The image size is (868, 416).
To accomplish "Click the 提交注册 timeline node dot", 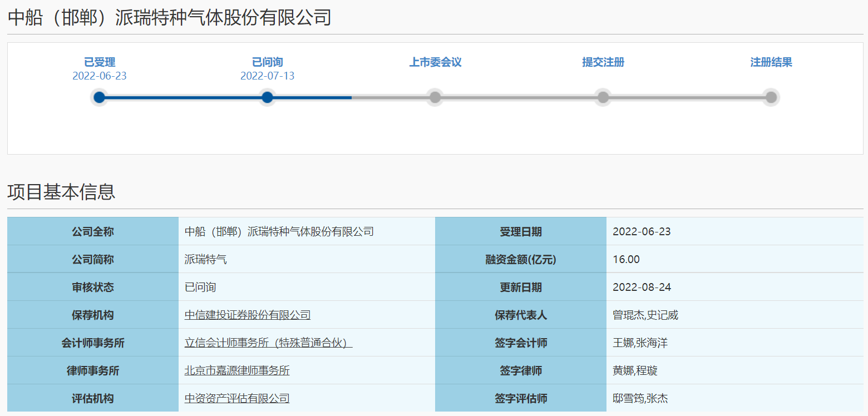I will (603, 97).
